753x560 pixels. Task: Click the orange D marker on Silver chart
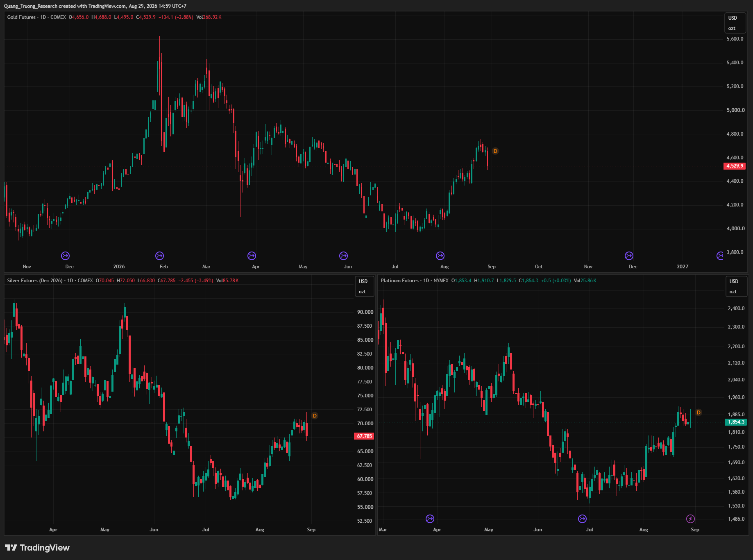coord(315,416)
